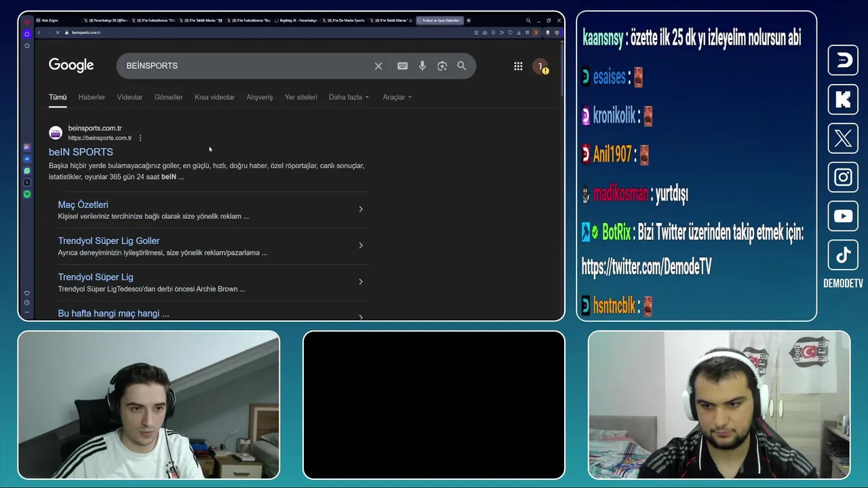868x488 pixels.
Task: Switch to the Hızlı Erişim browser tab
Action: click(58, 20)
